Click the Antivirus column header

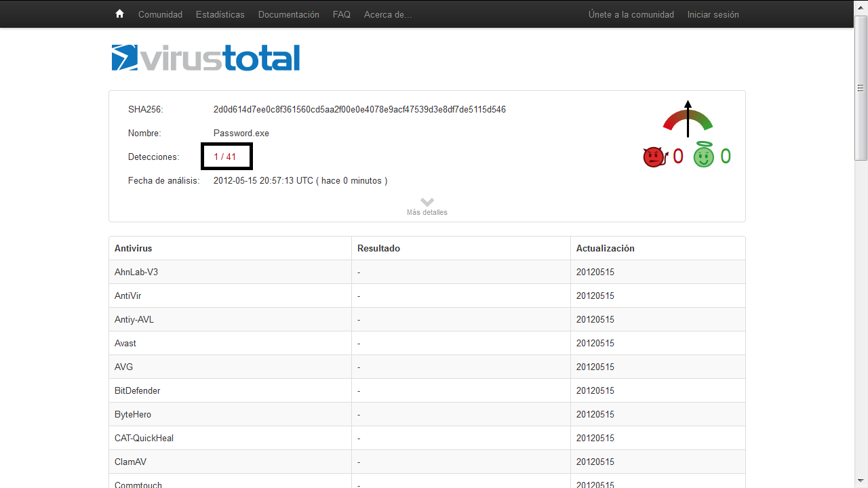point(134,248)
